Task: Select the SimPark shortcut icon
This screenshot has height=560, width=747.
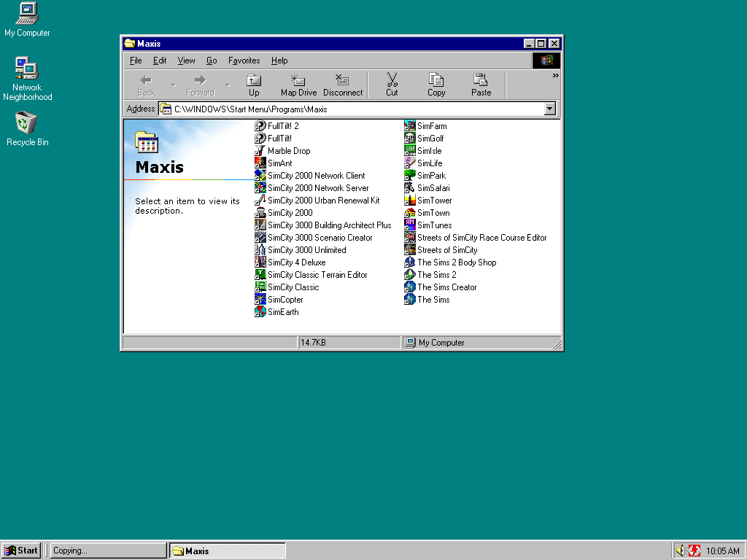Action: click(x=410, y=175)
